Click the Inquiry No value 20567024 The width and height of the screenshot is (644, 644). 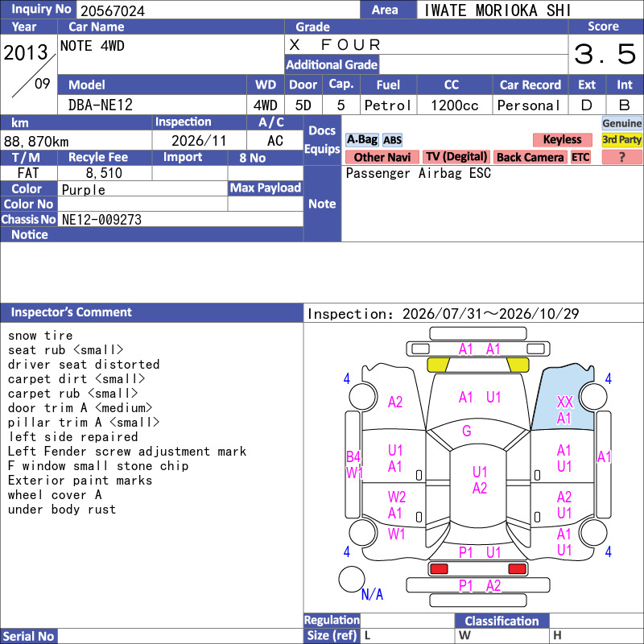[x=113, y=11]
